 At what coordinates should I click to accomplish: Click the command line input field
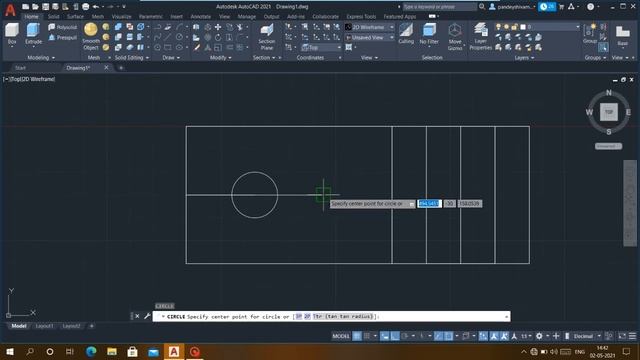(331, 316)
